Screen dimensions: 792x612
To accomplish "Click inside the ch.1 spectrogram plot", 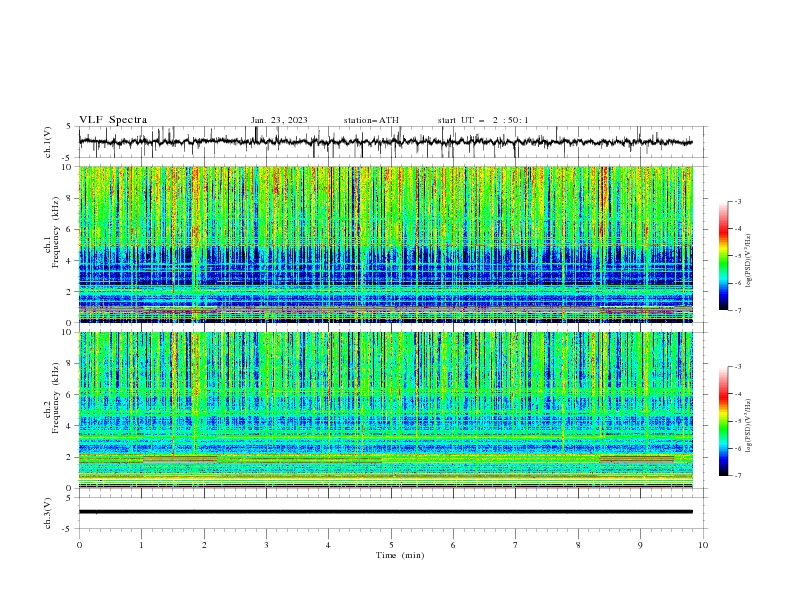I will pos(386,244).
